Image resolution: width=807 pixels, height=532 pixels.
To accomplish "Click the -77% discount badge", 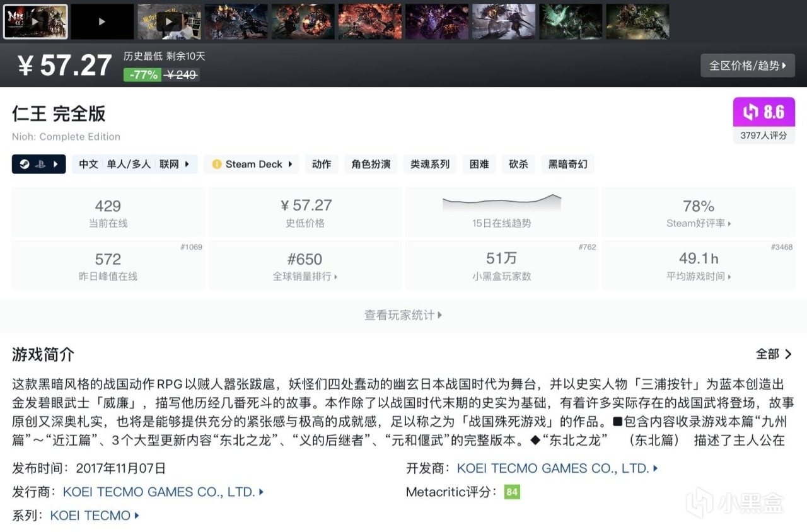I will 142,74.
